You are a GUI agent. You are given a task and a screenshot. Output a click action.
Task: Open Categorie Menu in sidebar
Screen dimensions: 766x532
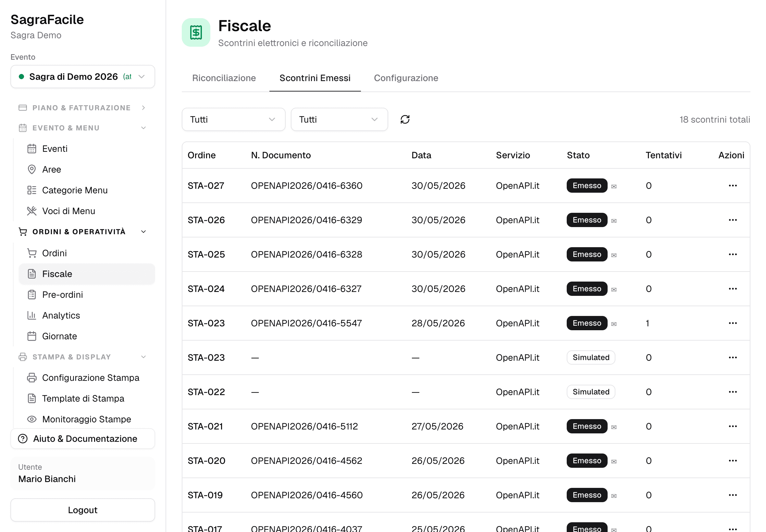click(x=74, y=190)
